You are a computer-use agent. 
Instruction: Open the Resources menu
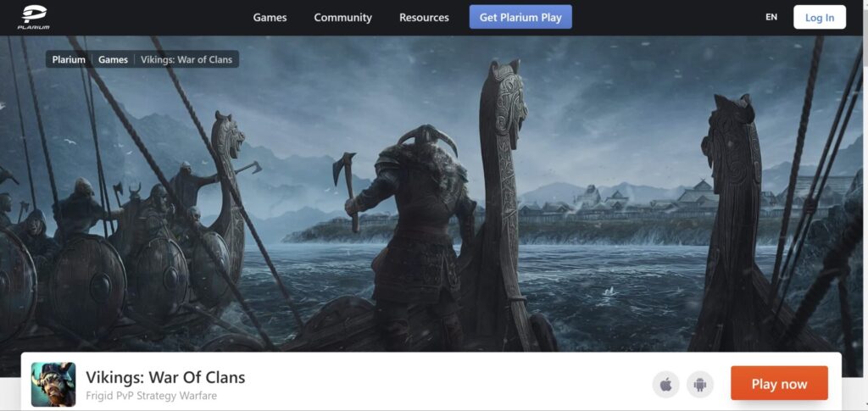424,18
